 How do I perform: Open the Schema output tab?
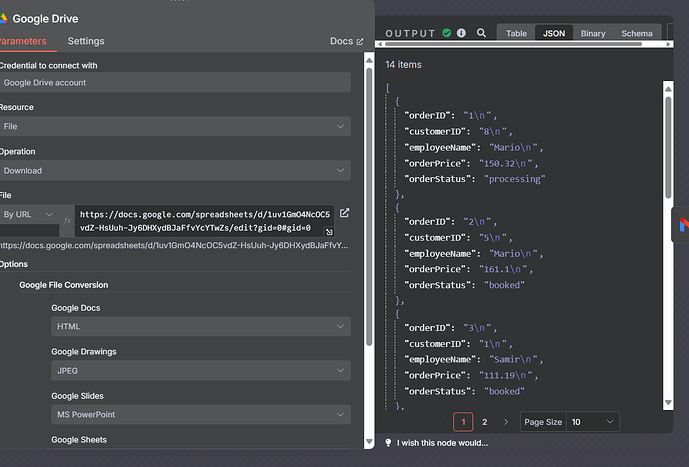pyautogui.click(x=636, y=33)
